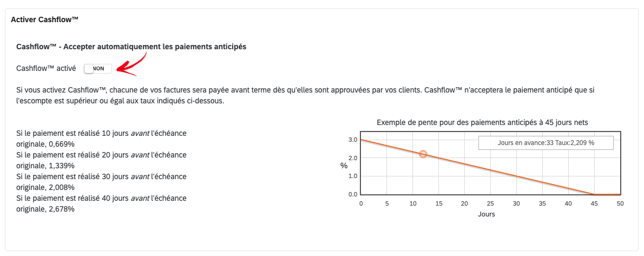Click the 40 jours avant rate line

point(101,203)
